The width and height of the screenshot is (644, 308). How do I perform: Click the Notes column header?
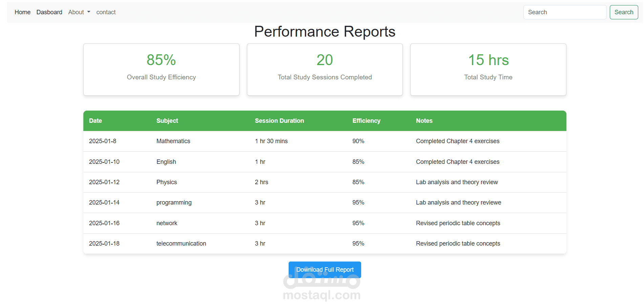(424, 121)
